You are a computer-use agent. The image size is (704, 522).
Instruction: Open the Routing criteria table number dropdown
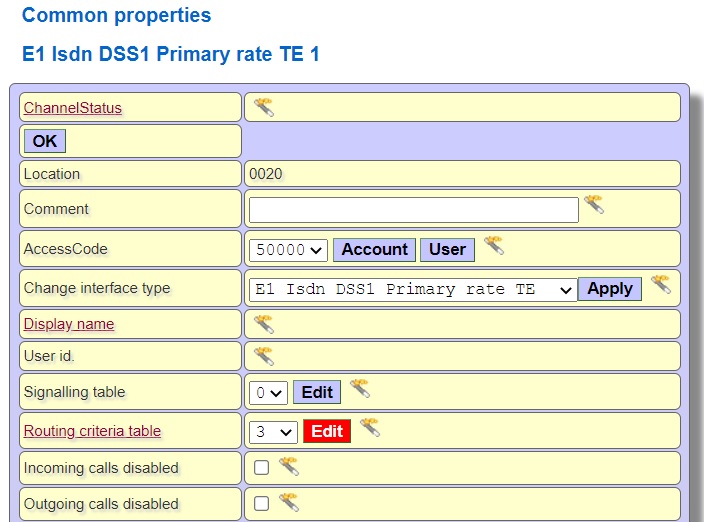point(273,432)
